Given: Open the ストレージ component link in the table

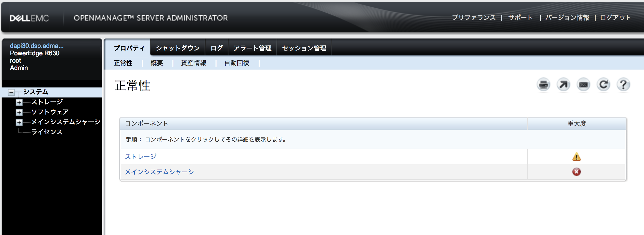Looking at the screenshot, I should [141, 156].
